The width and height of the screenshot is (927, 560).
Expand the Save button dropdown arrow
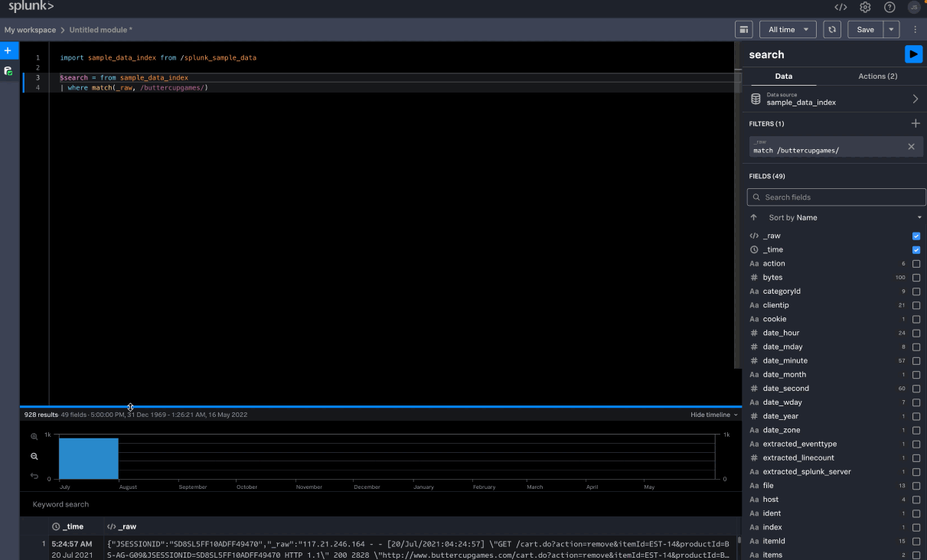click(x=892, y=30)
